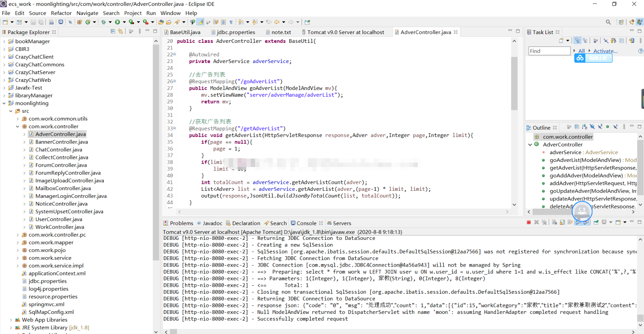Toggle Scroll Lock in the Console toolbar
Screen dimensions: 644x334
pos(562,222)
